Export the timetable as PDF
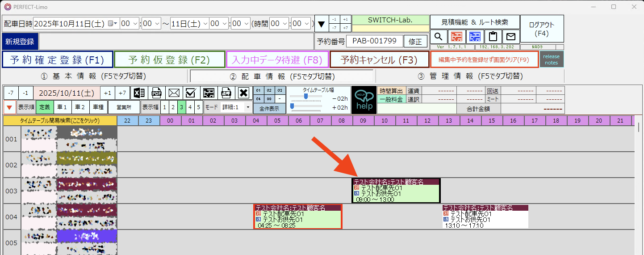This screenshot has height=255, width=644. coord(157,93)
